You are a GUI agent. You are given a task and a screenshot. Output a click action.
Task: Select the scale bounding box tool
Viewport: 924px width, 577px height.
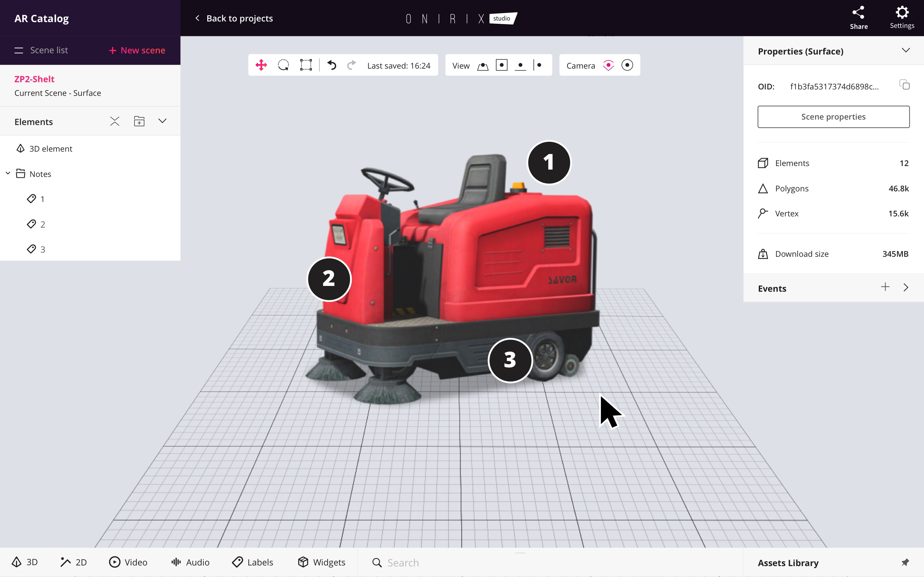[306, 65]
